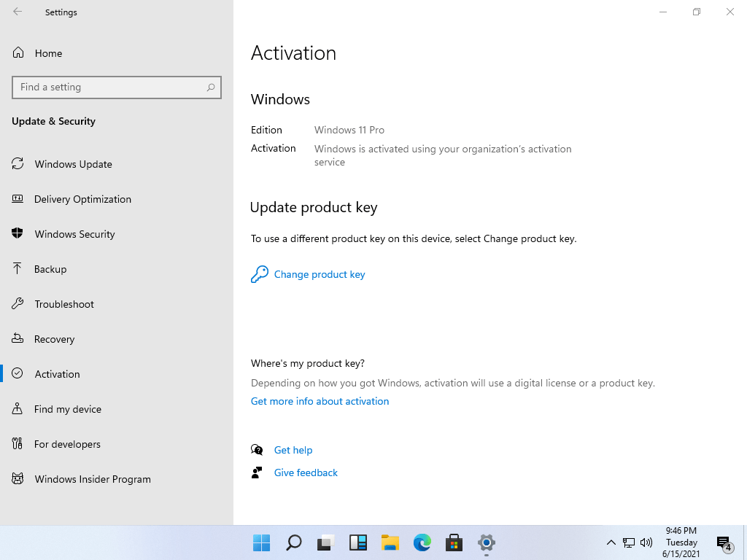The width and height of the screenshot is (747, 560).
Task: Open Microsoft Store from the taskbar
Action: (454, 542)
